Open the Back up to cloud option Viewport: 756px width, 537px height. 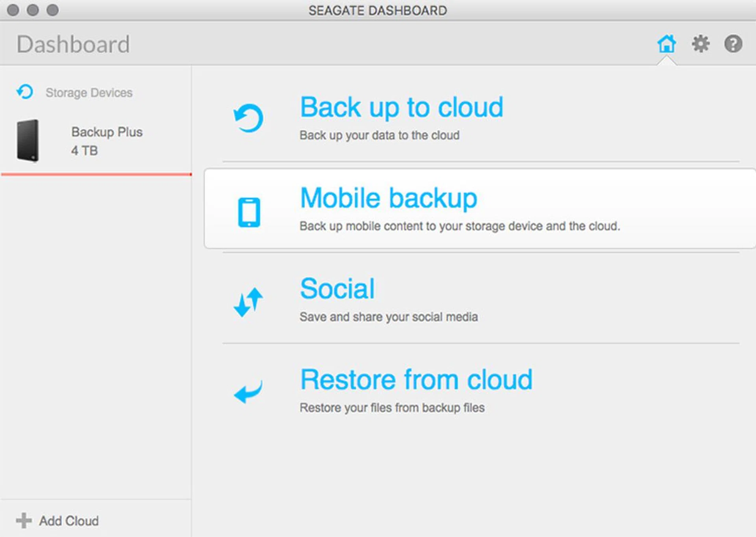[x=401, y=107]
